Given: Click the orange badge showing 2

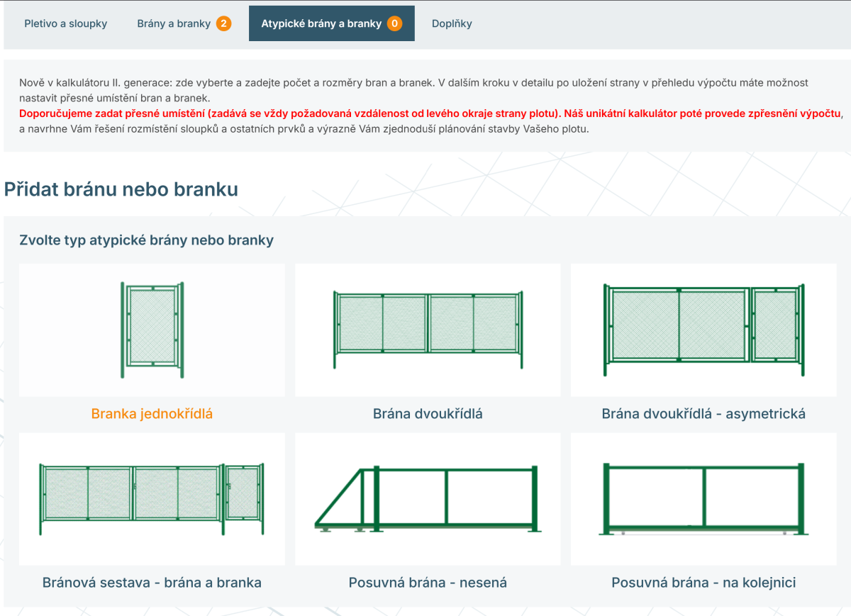Looking at the screenshot, I should (223, 23).
